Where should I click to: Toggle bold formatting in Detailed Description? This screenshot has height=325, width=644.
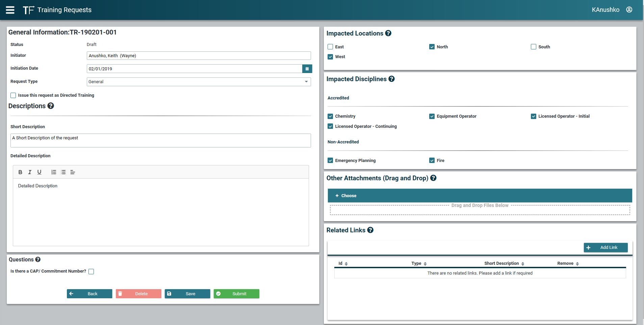20,172
